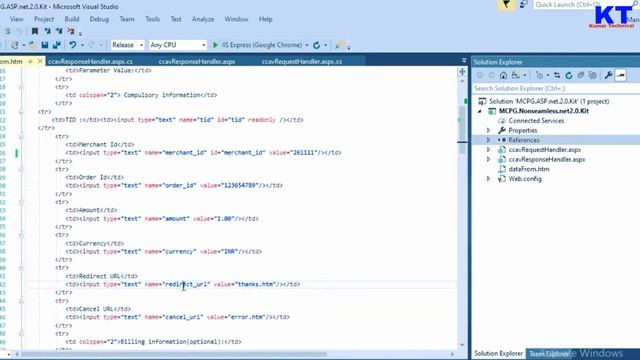Click the editor vertical scrollbar thumb
The width and height of the screenshot is (640, 360).
(x=462, y=130)
